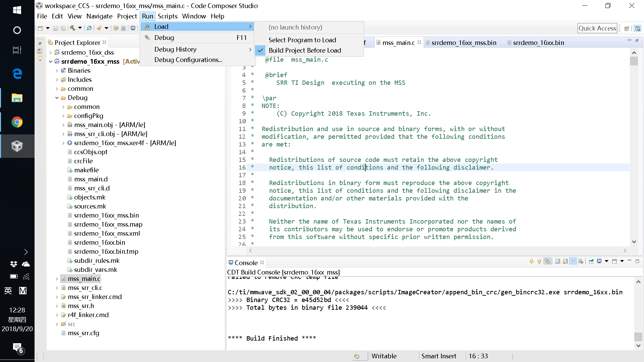Screen dimensions: 644x362
Task: Open Google Chrome from the taskbar
Action: pyautogui.click(x=17, y=122)
